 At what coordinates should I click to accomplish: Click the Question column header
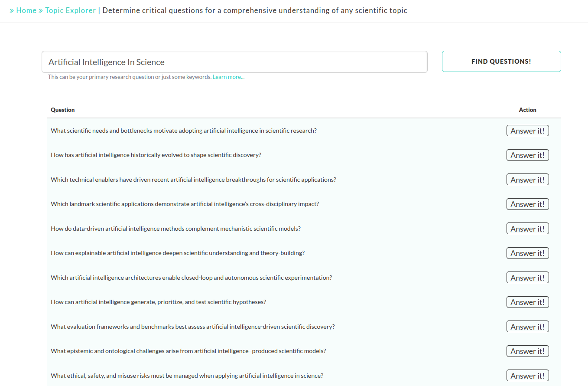(x=63, y=110)
